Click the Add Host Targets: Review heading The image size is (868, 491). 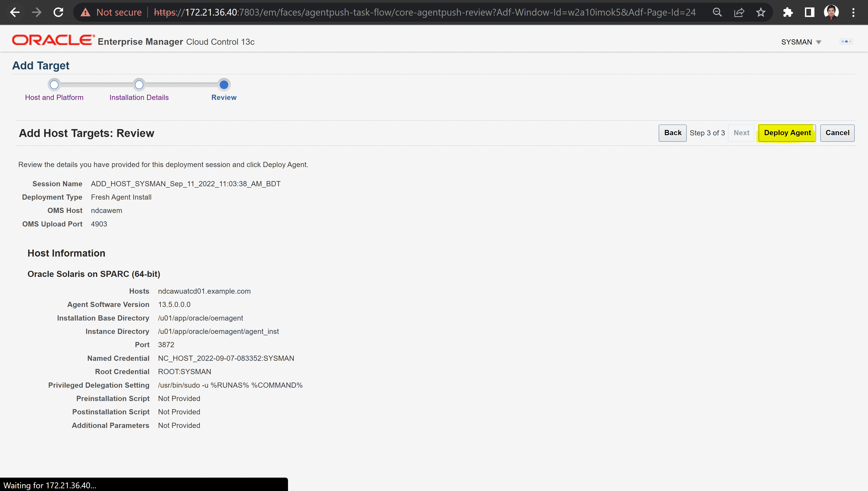pos(86,133)
